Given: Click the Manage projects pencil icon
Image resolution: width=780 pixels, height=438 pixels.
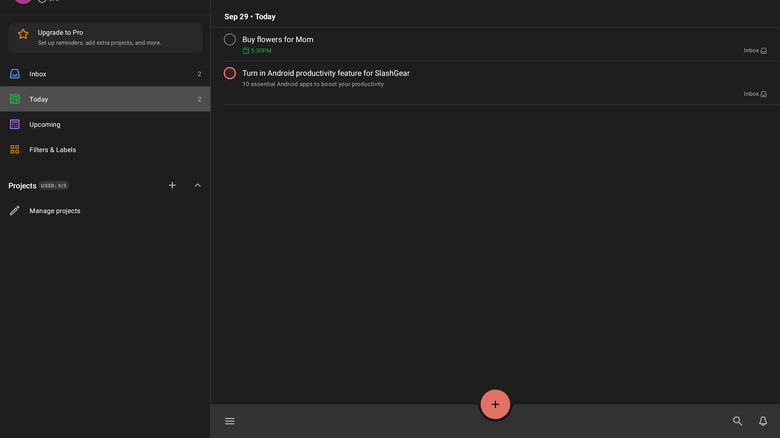Looking at the screenshot, I should (x=14, y=211).
